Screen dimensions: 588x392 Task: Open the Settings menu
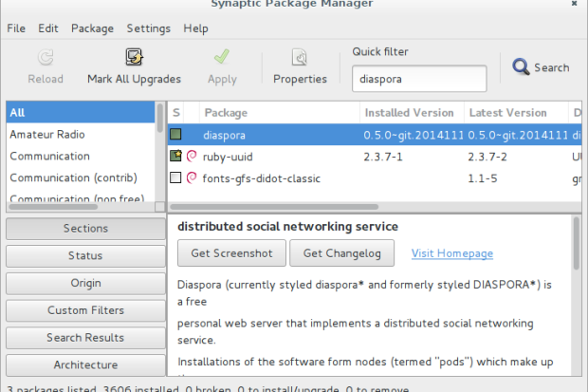click(149, 28)
